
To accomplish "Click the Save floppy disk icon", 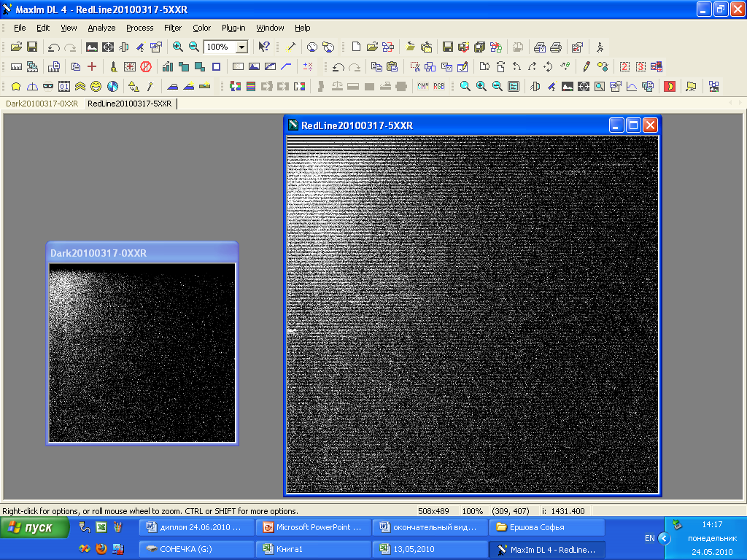I will tap(32, 47).
